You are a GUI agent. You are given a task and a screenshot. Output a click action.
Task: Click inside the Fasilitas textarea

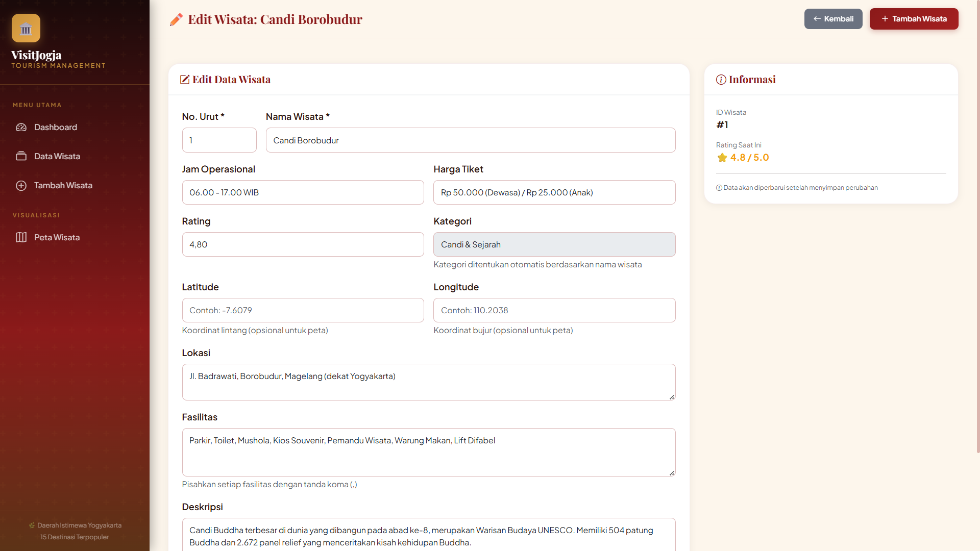tap(429, 452)
